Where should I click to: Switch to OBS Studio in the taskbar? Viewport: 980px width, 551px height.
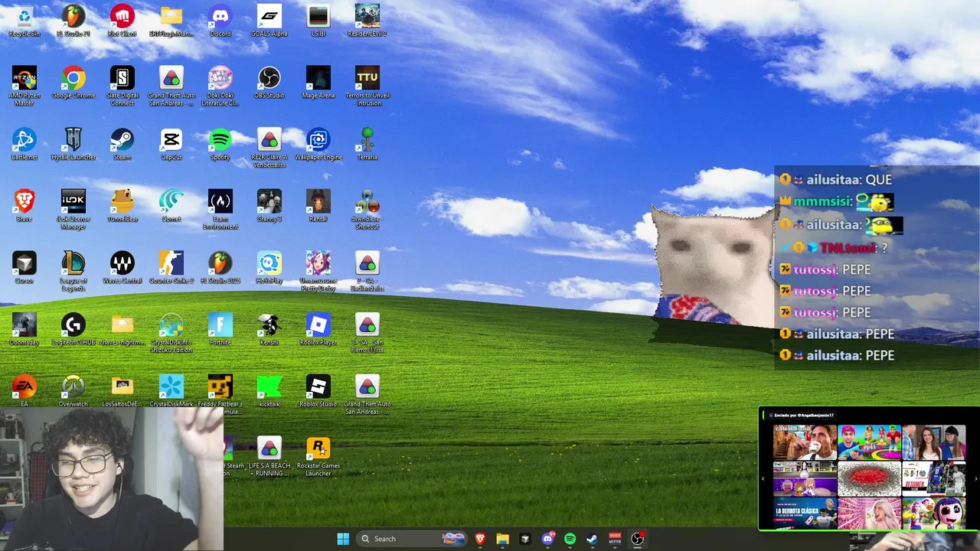pyautogui.click(x=637, y=539)
